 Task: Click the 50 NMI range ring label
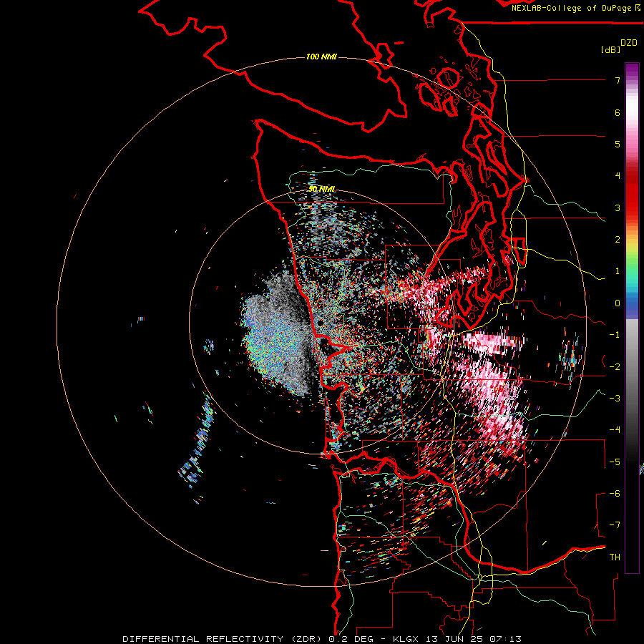(x=321, y=189)
